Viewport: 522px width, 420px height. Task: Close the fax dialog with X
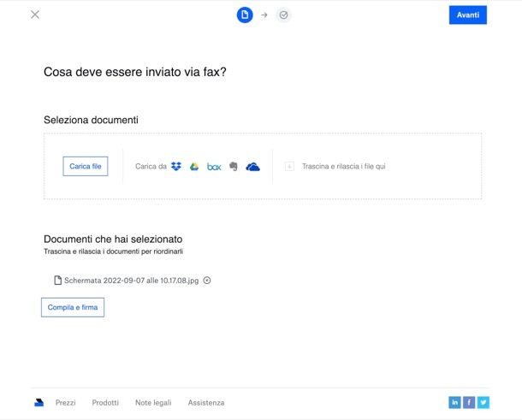(x=35, y=15)
